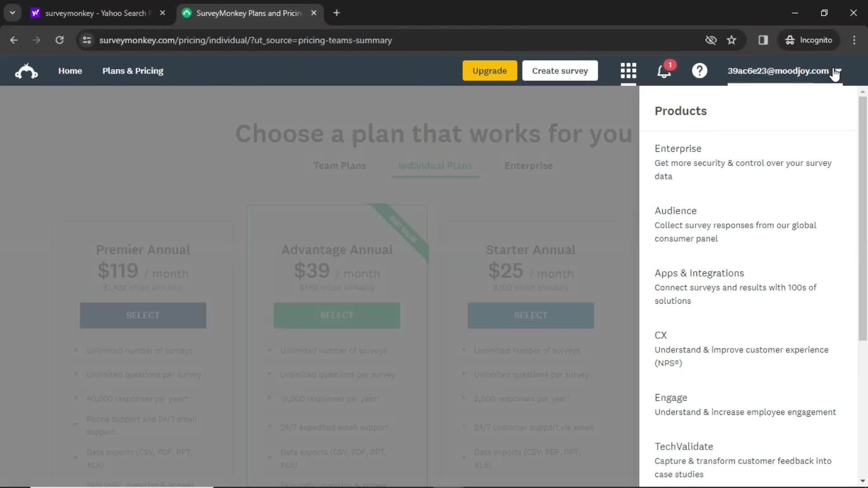
Task: Click the '$39 / month' Advantage price
Action: pyautogui.click(x=337, y=272)
